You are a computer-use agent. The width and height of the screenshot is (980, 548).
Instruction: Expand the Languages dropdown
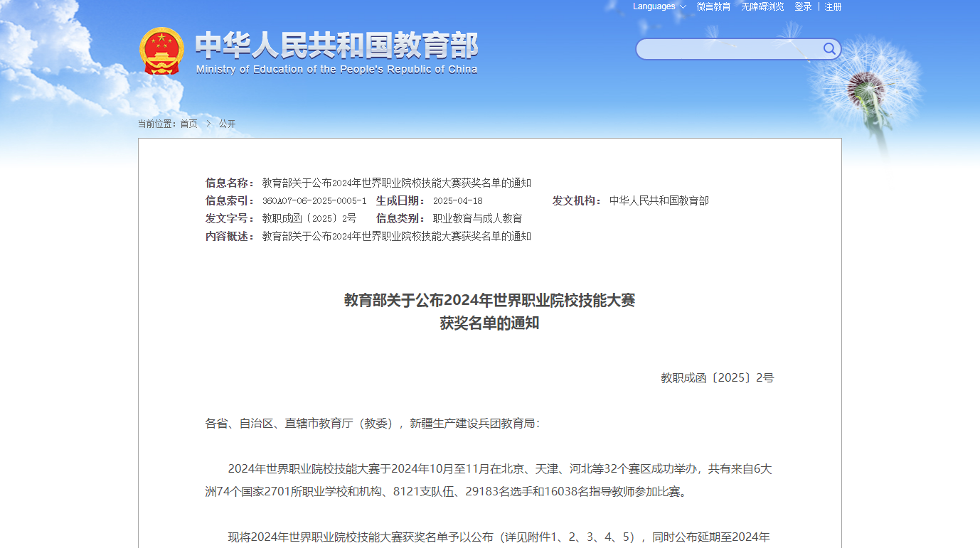click(654, 6)
